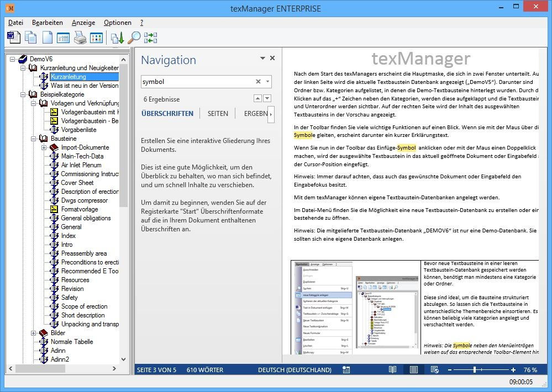Screen dimensions: 552x392
Task: Click the green insert-arrow toolbar icon
Action: [118, 37]
